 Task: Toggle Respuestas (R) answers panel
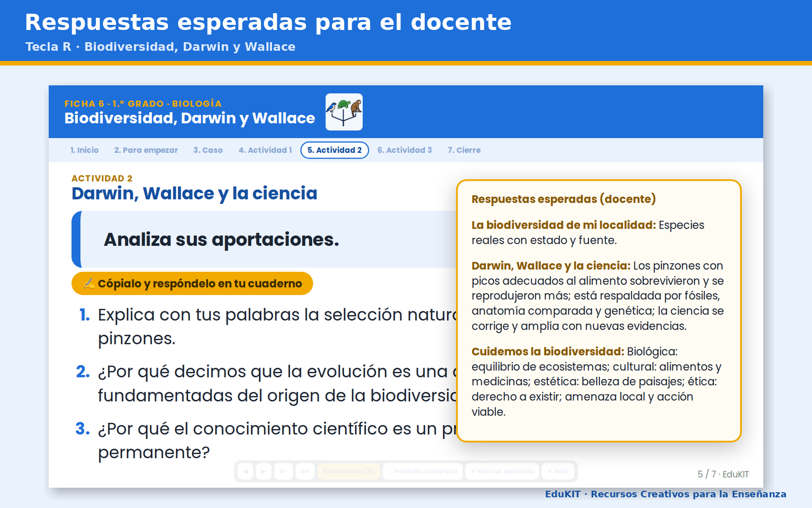click(349, 471)
